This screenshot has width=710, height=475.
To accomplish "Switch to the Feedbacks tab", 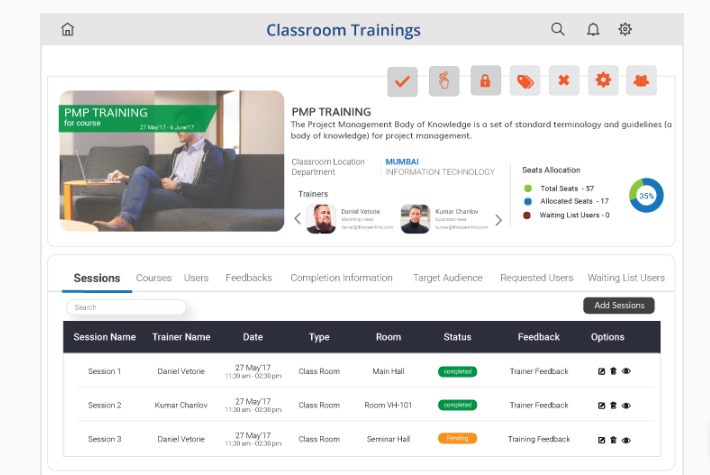I will (x=249, y=278).
